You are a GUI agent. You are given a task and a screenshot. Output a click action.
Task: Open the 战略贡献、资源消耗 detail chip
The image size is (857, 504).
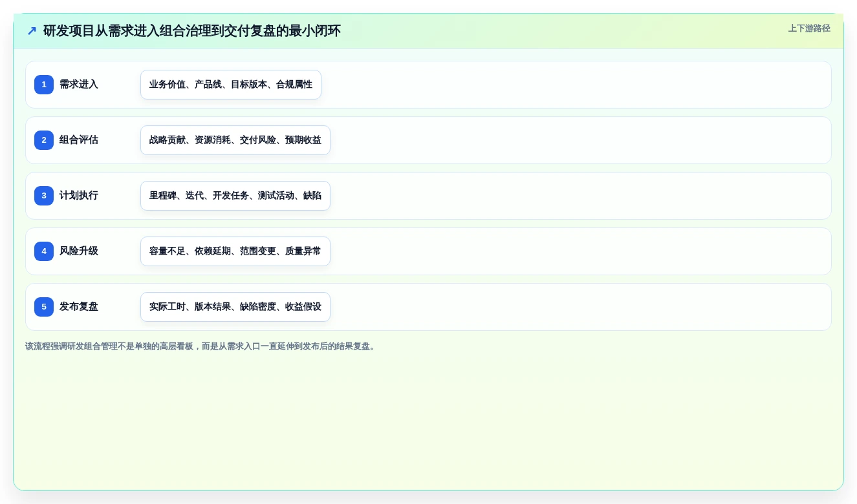tap(235, 140)
